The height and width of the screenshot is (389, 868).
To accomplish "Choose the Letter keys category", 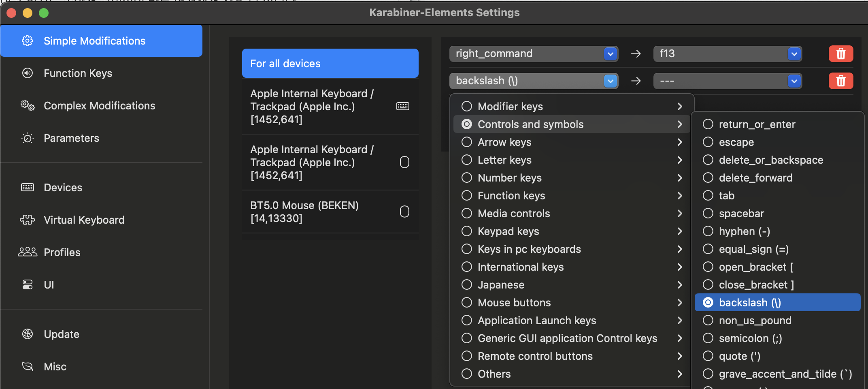I will 571,160.
